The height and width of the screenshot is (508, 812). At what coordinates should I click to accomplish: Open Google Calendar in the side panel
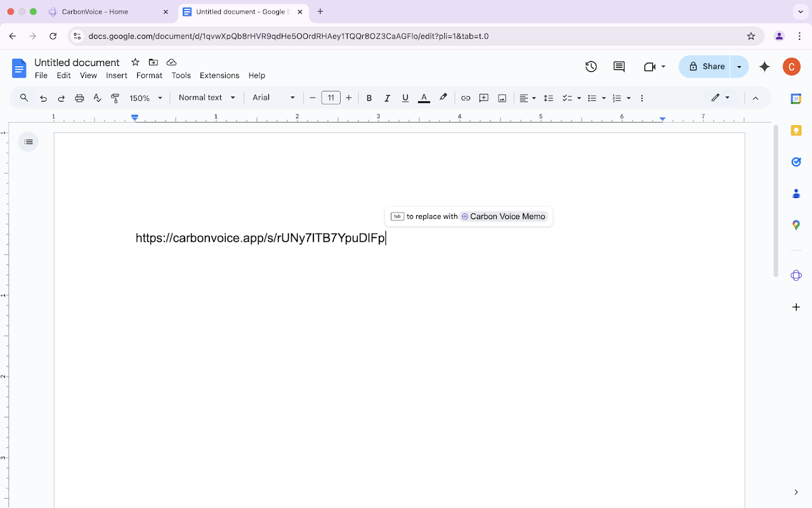(796, 98)
